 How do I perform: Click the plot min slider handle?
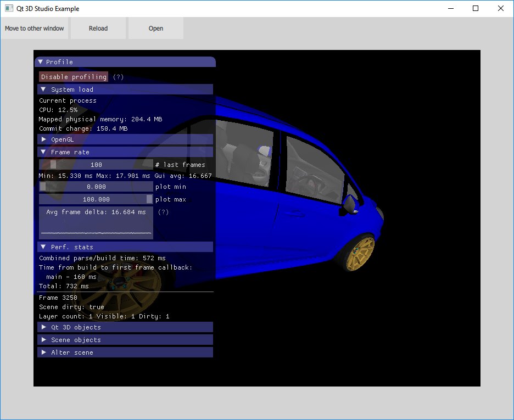pyautogui.click(x=42, y=186)
